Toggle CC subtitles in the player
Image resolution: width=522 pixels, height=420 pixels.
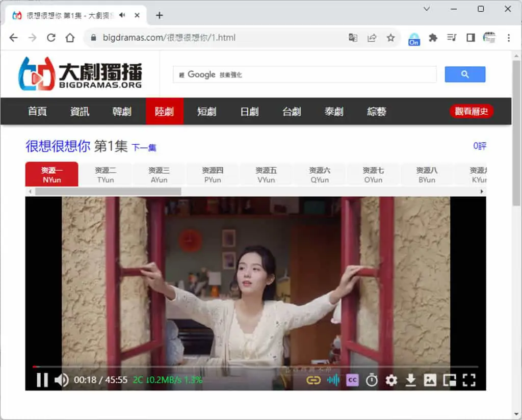tap(352, 380)
